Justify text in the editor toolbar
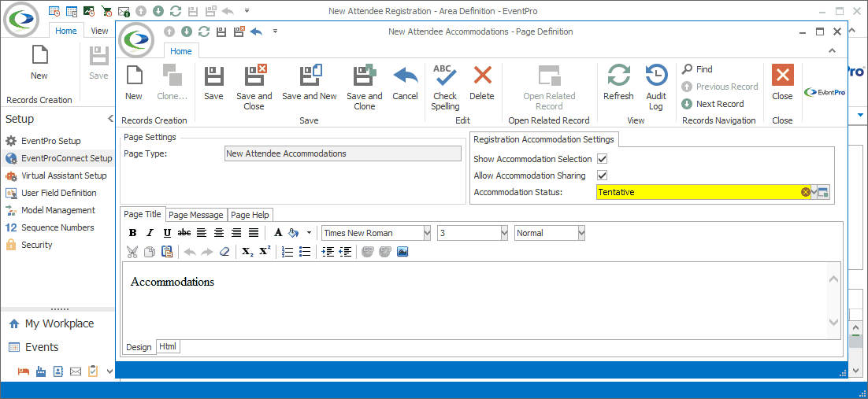The width and height of the screenshot is (868, 399). pos(254,233)
